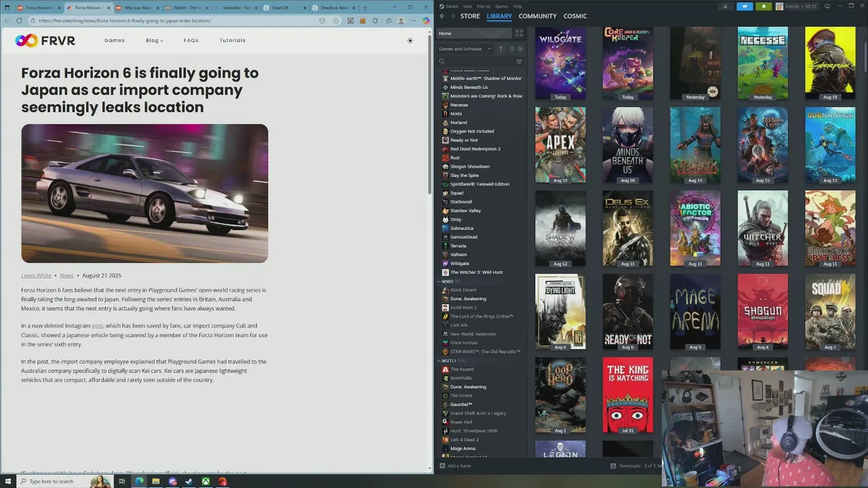Toggle the light/dark theme sun icon
868x488 pixels.
tap(410, 41)
